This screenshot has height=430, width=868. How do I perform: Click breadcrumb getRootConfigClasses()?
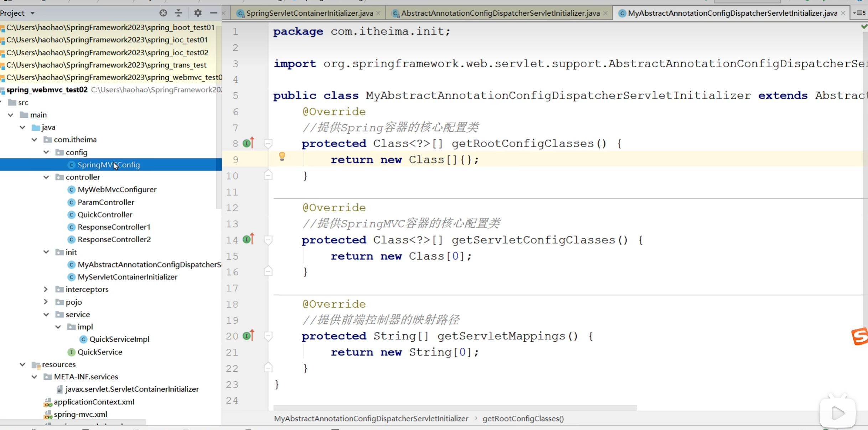coord(523,419)
